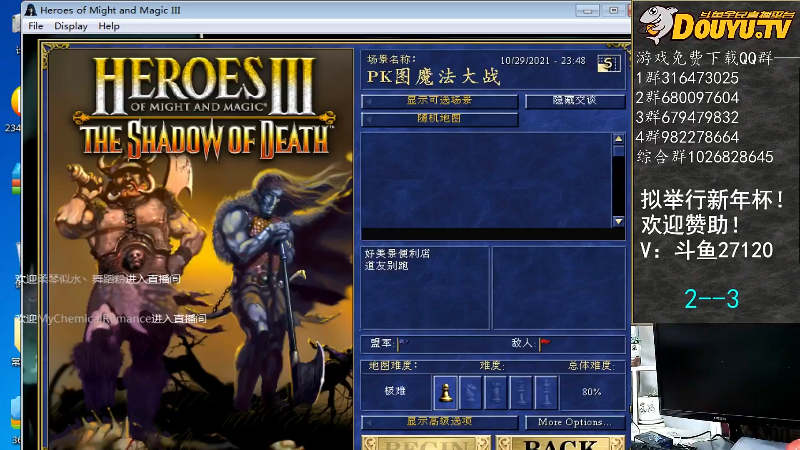Viewport: 800px width, 450px height.
Task: Click the date 10/29/2021 - 23:48
Action: pos(543,61)
